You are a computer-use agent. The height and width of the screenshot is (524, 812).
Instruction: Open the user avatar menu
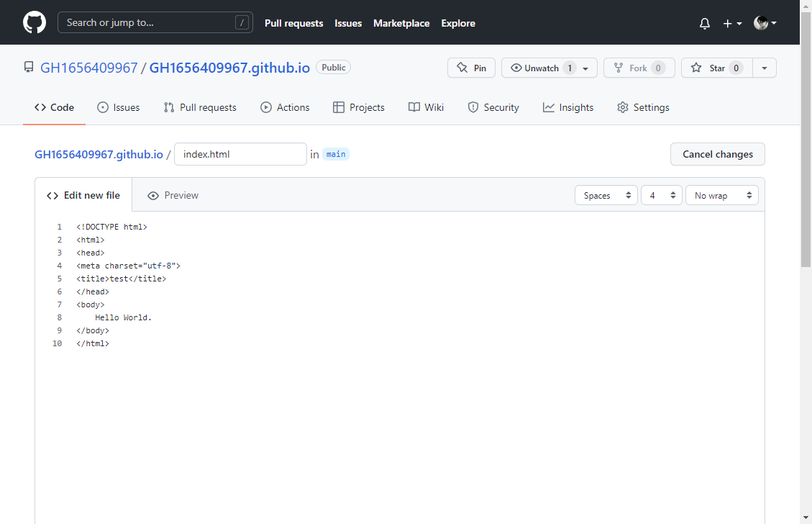tap(765, 23)
